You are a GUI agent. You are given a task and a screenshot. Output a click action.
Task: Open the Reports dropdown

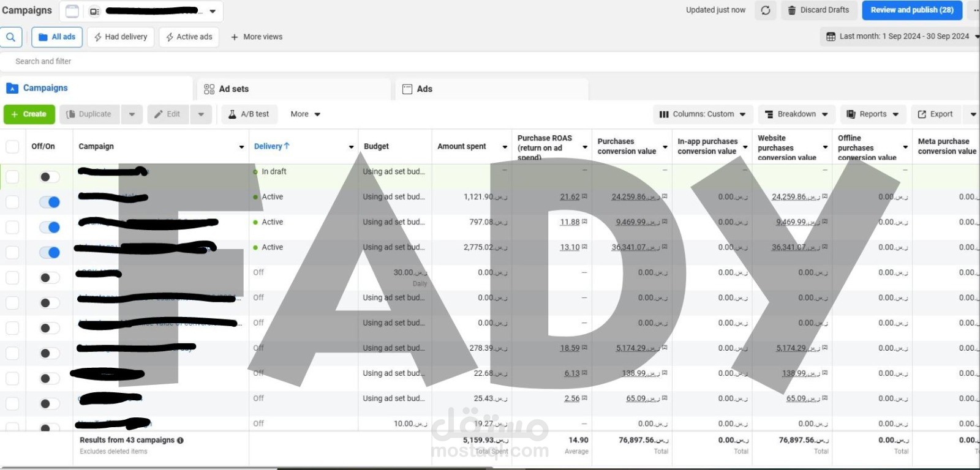(x=873, y=114)
